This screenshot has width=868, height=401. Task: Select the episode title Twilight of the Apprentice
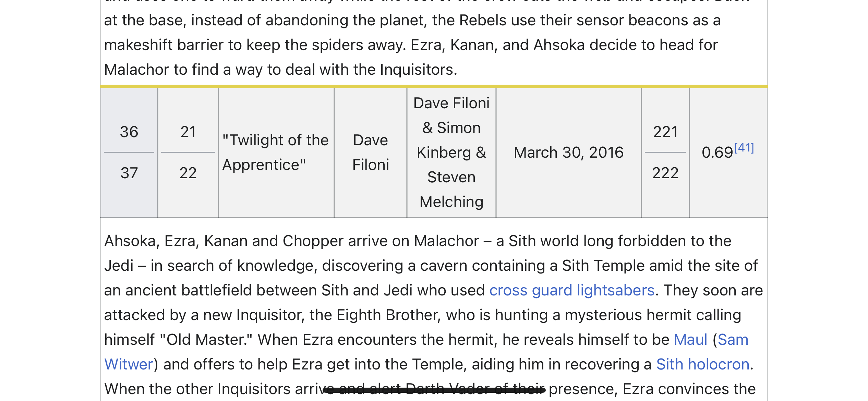(x=276, y=153)
